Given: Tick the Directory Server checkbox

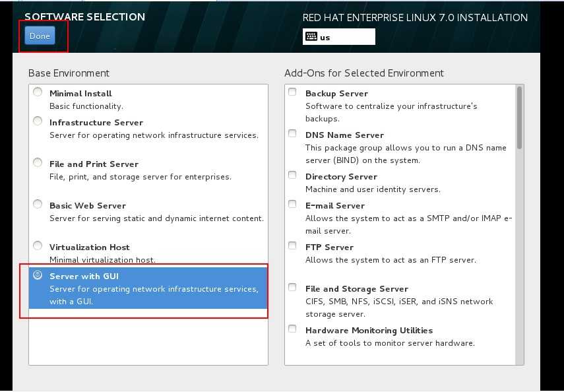Looking at the screenshot, I should click(x=292, y=176).
